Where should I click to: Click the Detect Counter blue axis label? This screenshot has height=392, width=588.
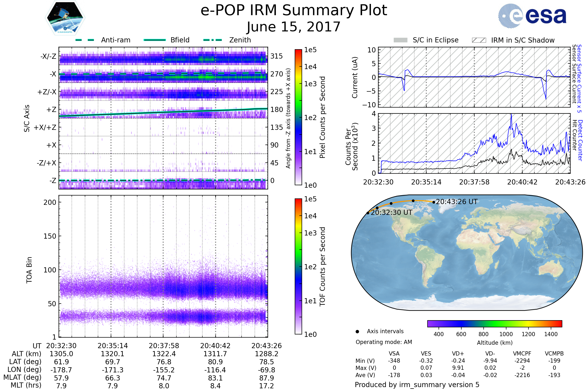point(580,140)
